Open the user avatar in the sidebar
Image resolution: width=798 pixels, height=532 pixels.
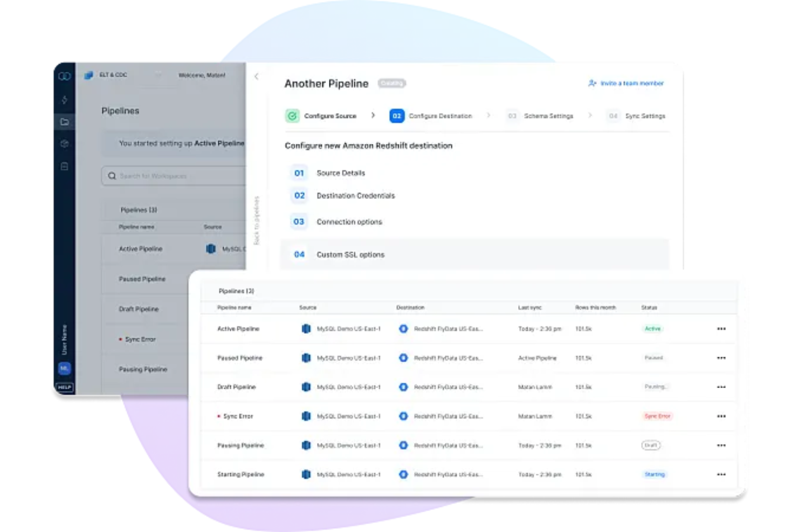tap(65, 368)
